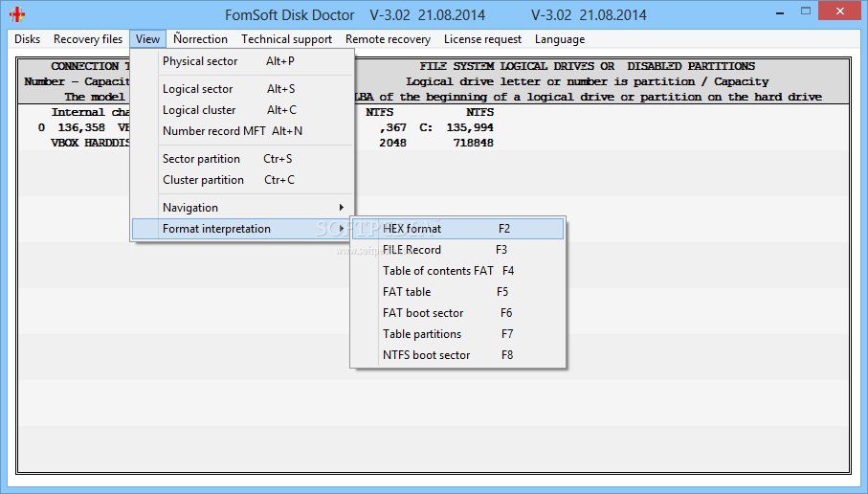Image resolution: width=868 pixels, height=494 pixels.
Task: Select FAT table option
Action: click(457, 292)
